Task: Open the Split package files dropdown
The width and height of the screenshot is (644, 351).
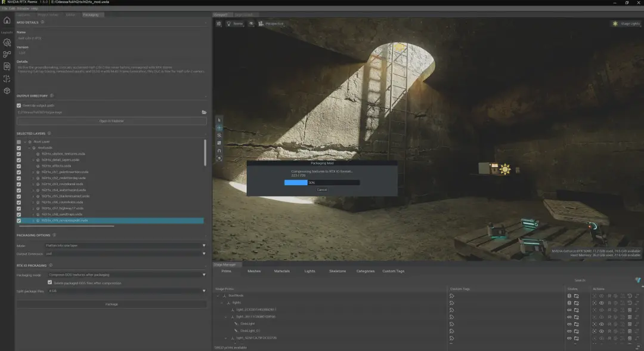Action: pyautogui.click(x=128, y=291)
